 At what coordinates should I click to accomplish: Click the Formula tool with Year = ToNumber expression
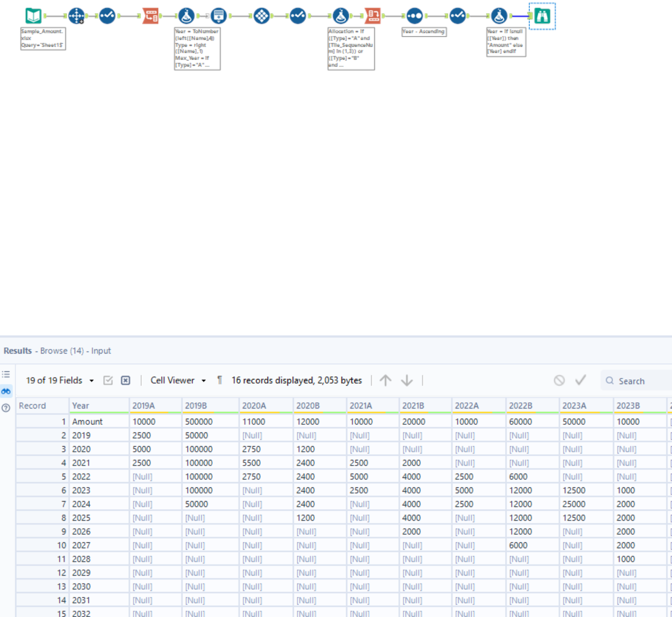[x=187, y=15]
